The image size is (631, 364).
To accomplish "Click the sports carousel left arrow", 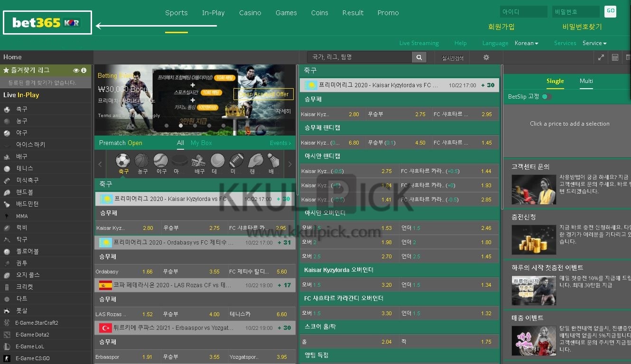I will 100,164.
